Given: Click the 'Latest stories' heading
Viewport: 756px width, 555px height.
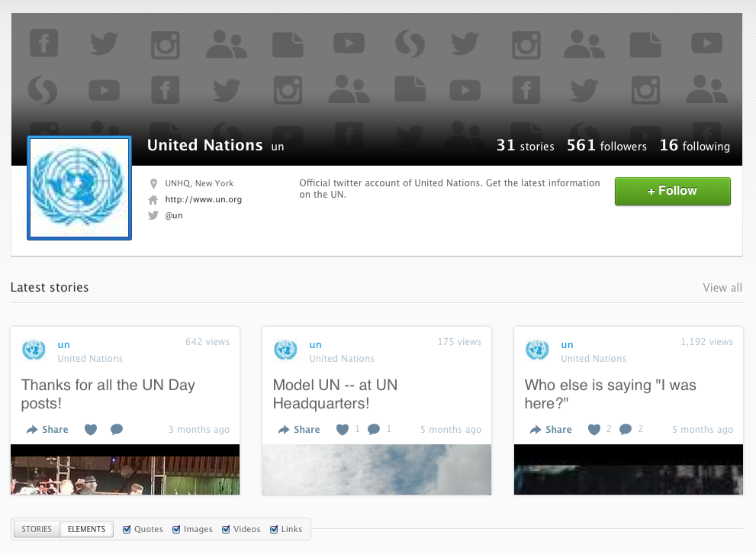Looking at the screenshot, I should click(x=50, y=288).
